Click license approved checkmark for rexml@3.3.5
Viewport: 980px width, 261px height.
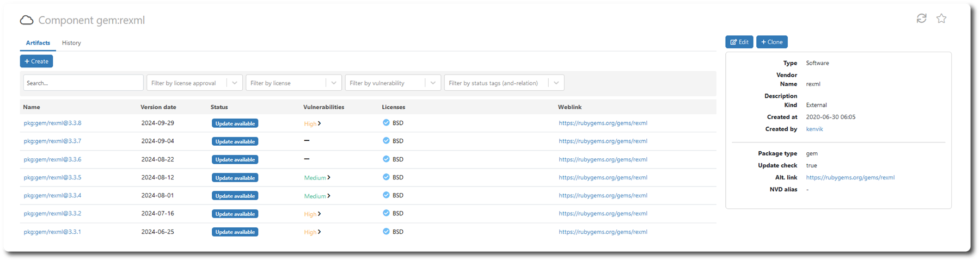pyautogui.click(x=386, y=177)
